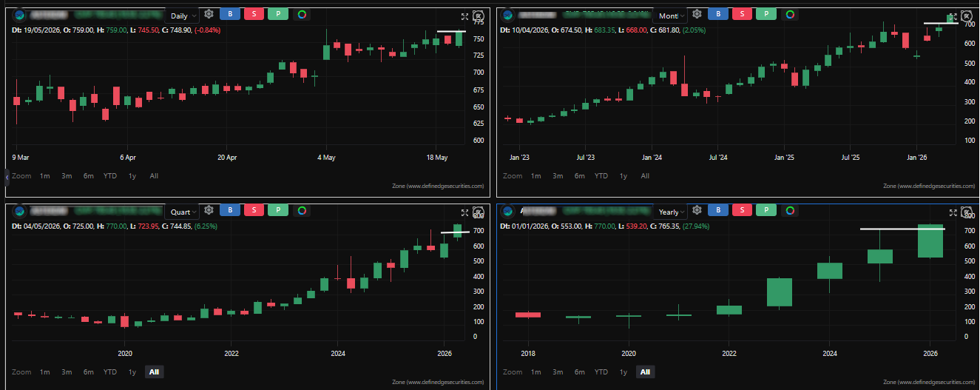Set Daily chart zoom to 3m
Screen dimensions: 980x390
[x=67, y=176]
